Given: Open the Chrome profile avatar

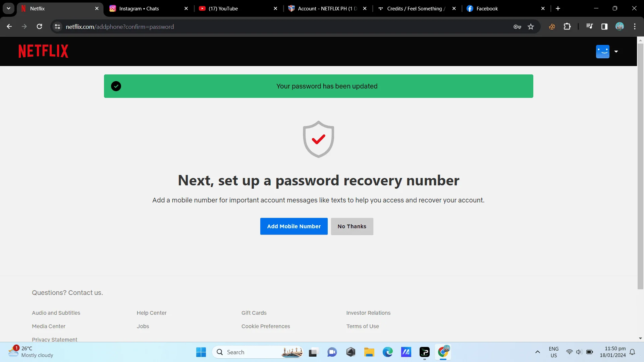Looking at the screenshot, I should coord(620,26).
